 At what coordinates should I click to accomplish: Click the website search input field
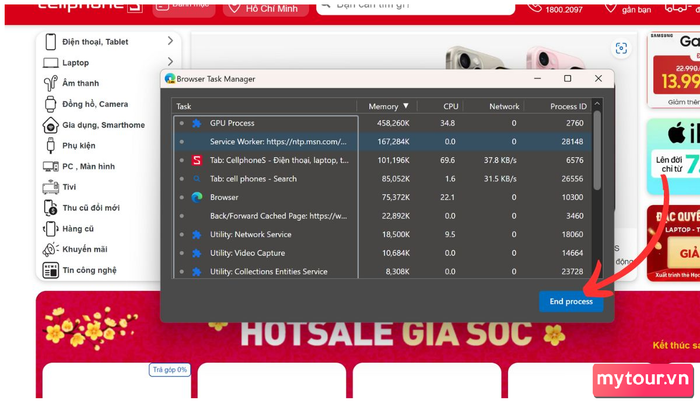coord(416,7)
